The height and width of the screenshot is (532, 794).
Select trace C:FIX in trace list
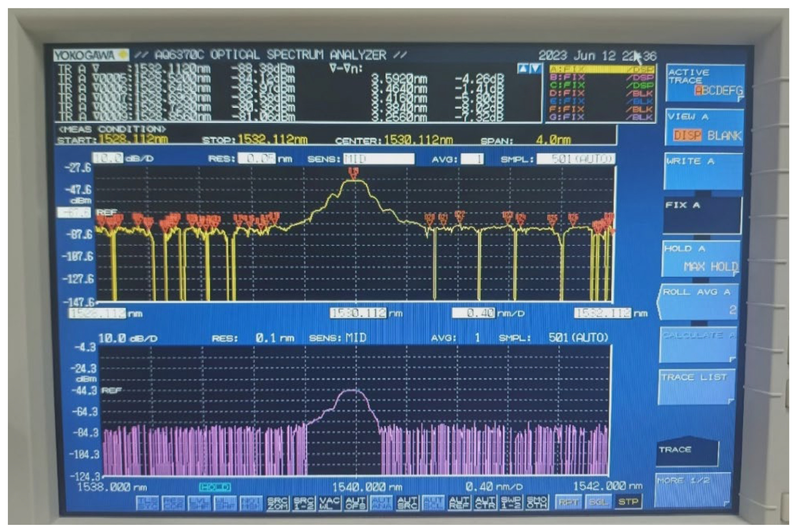click(x=602, y=85)
